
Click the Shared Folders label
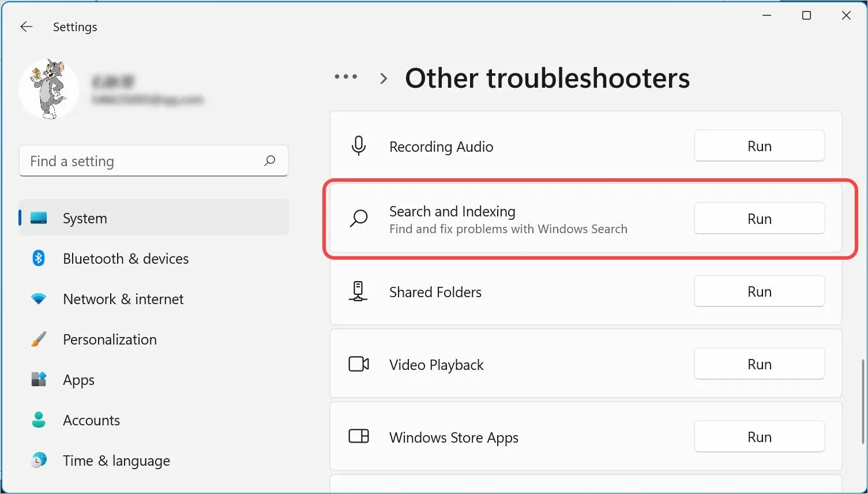(435, 292)
